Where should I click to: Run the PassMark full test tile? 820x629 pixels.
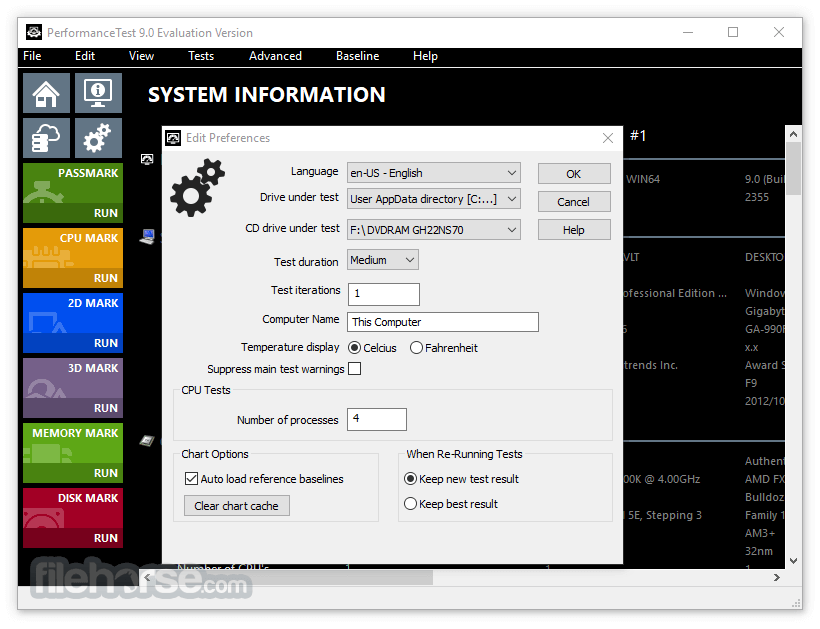click(x=73, y=193)
